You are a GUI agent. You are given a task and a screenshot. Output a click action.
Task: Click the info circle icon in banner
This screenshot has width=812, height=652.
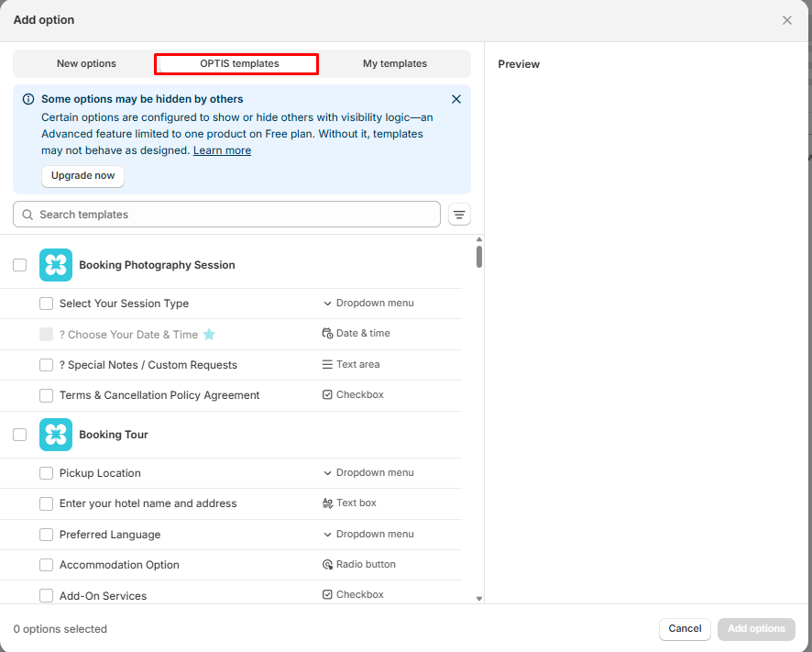coord(28,99)
